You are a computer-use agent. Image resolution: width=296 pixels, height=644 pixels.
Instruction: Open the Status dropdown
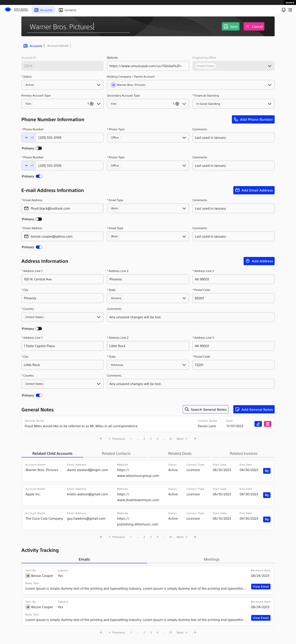(x=62, y=85)
